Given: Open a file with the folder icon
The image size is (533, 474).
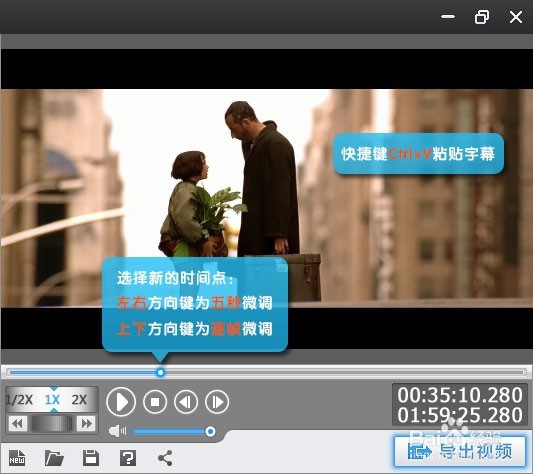Looking at the screenshot, I should (x=54, y=458).
